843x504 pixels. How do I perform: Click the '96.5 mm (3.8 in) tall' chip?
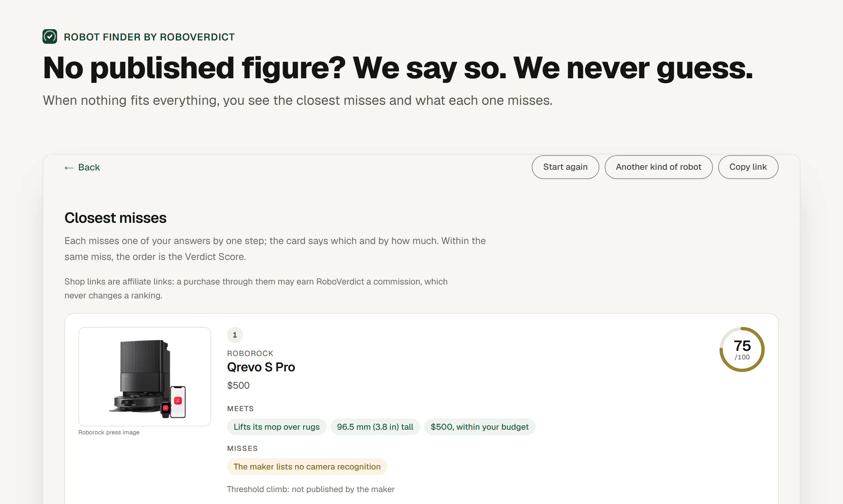coord(375,427)
